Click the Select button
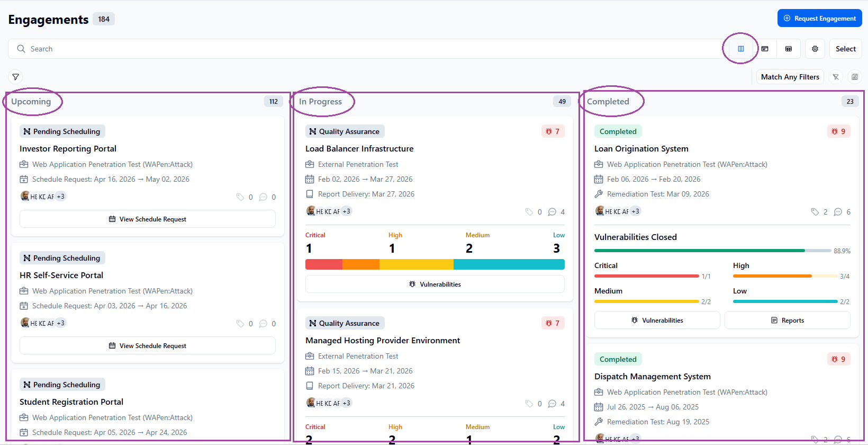Viewport: 868px width, 445px height. (845, 49)
